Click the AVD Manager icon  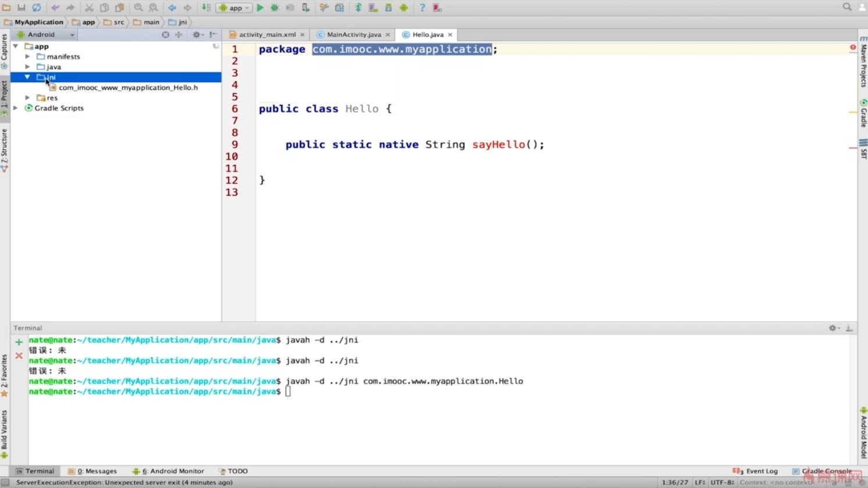[373, 8]
